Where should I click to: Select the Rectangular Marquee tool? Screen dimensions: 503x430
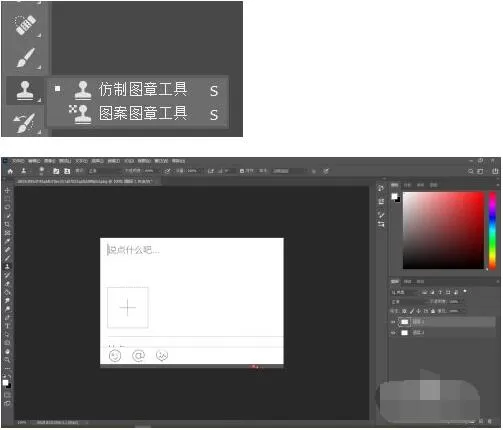tap(7, 199)
